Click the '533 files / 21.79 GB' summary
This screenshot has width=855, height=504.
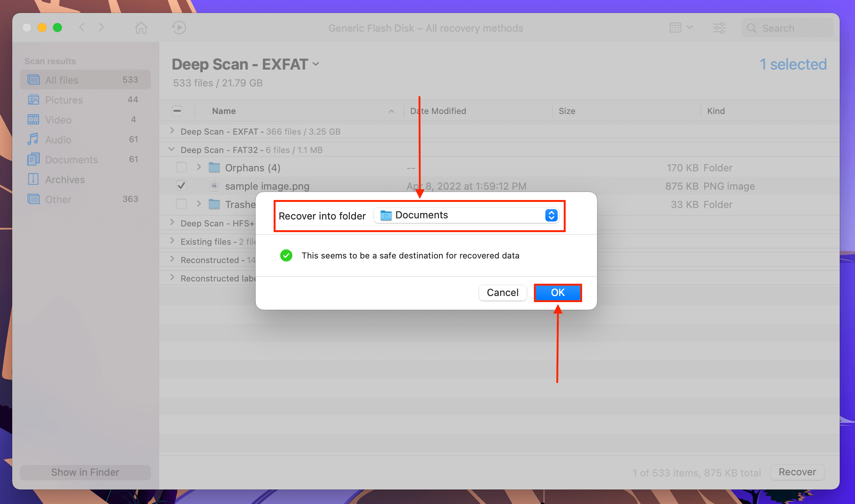tap(218, 83)
